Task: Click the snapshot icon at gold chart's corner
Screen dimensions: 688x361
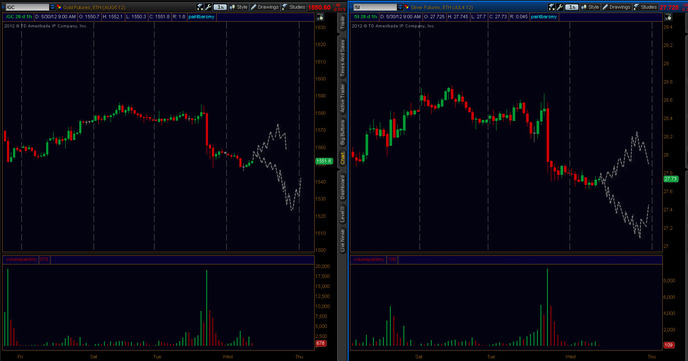Action: [320, 17]
